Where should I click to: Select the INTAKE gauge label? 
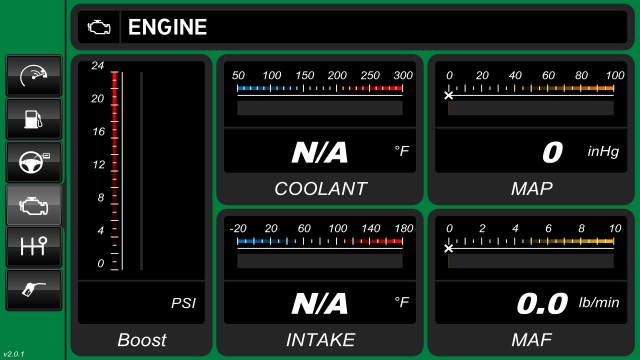320,340
